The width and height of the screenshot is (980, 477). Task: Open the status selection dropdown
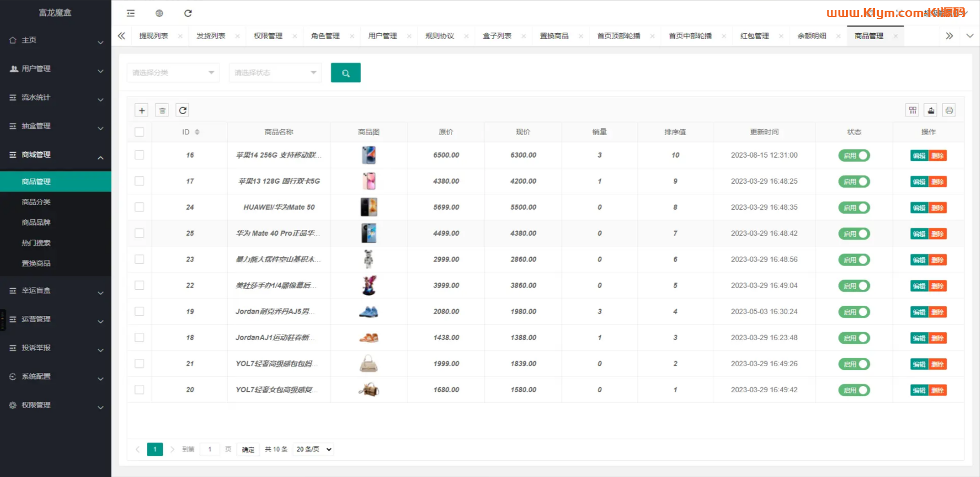click(x=275, y=73)
